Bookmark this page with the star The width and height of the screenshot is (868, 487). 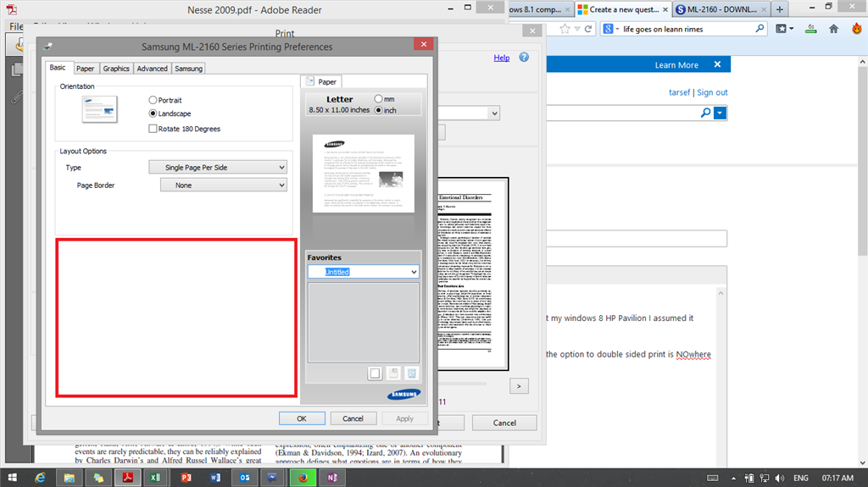tap(565, 29)
